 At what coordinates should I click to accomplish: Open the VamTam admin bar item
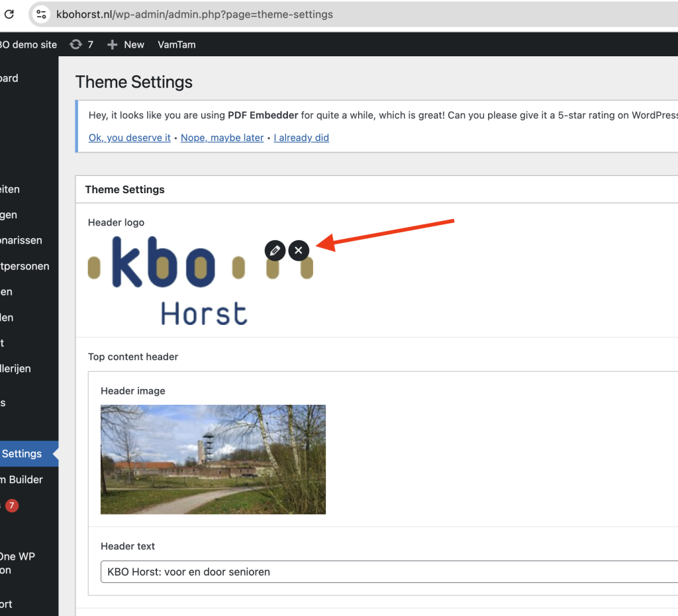pos(176,44)
